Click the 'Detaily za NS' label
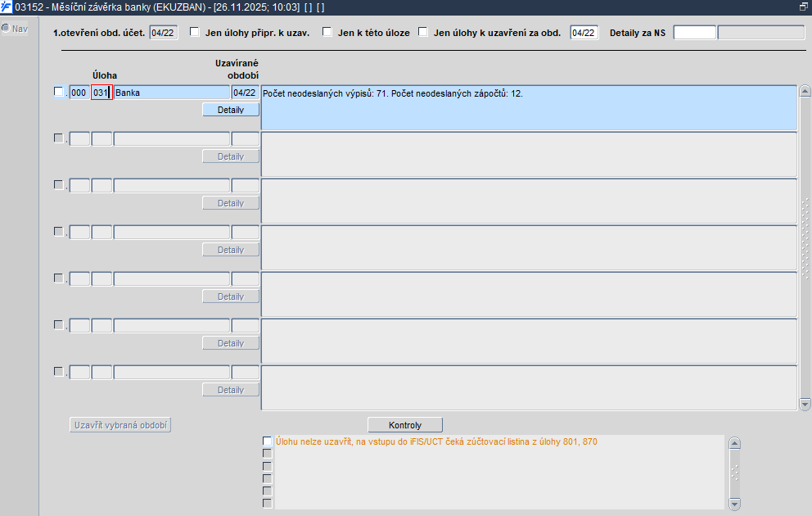The height and width of the screenshot is (516, 812). [638, 33]
